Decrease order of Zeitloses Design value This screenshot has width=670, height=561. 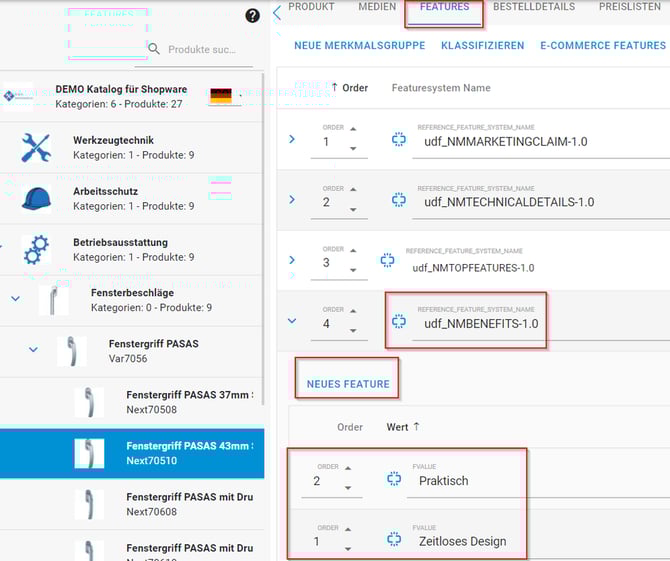click(348, 549)
